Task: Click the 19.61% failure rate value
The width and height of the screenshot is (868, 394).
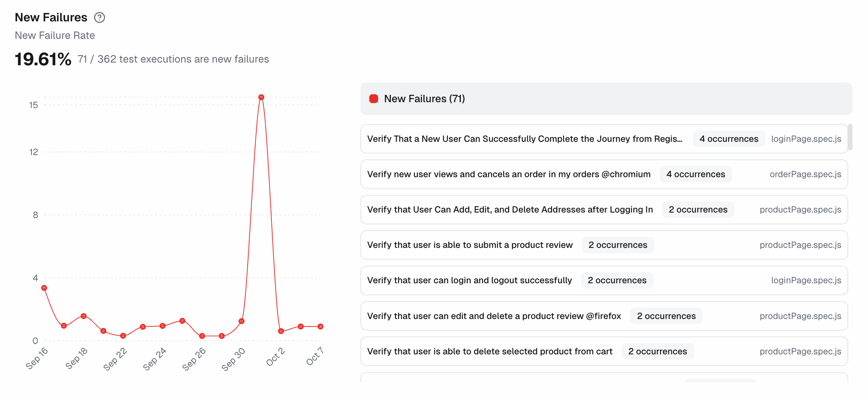Action: 43,59
